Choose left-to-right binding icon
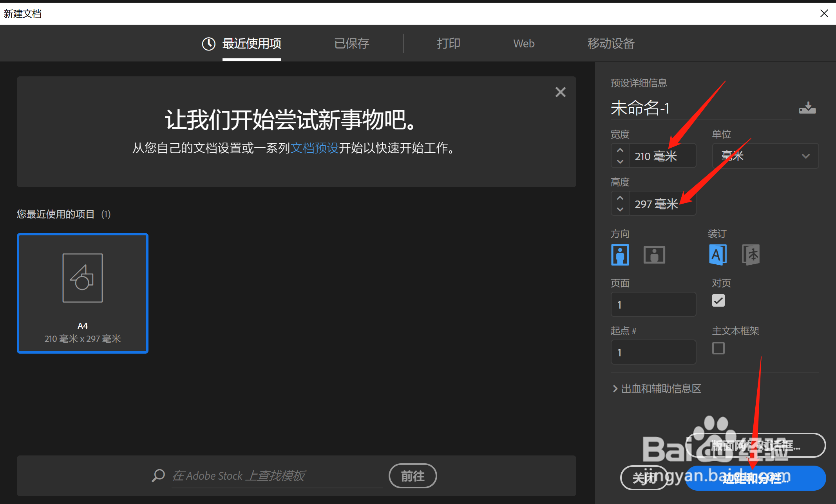The width and height of the screenshot is (836, 504). [x=718, y=255]
